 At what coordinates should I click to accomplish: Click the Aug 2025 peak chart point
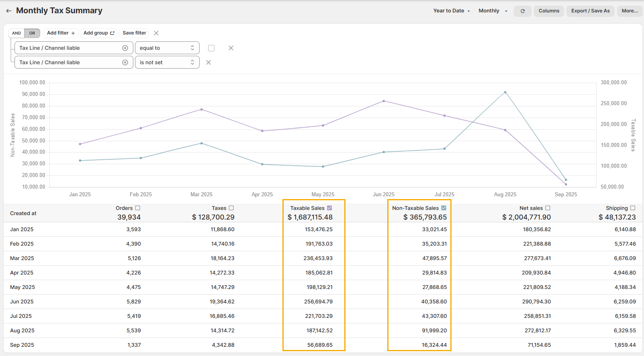505,92
